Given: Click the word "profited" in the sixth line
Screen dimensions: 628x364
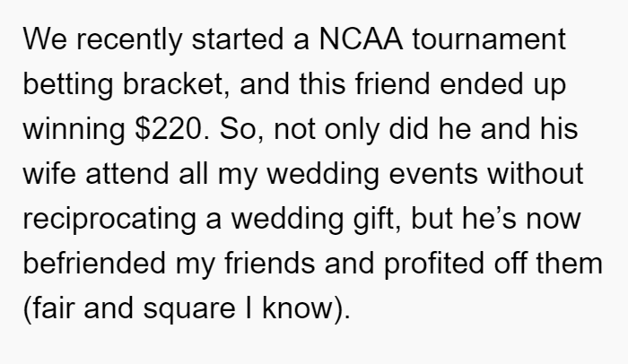Looking at the screenshot, I should tap(433, 264).
